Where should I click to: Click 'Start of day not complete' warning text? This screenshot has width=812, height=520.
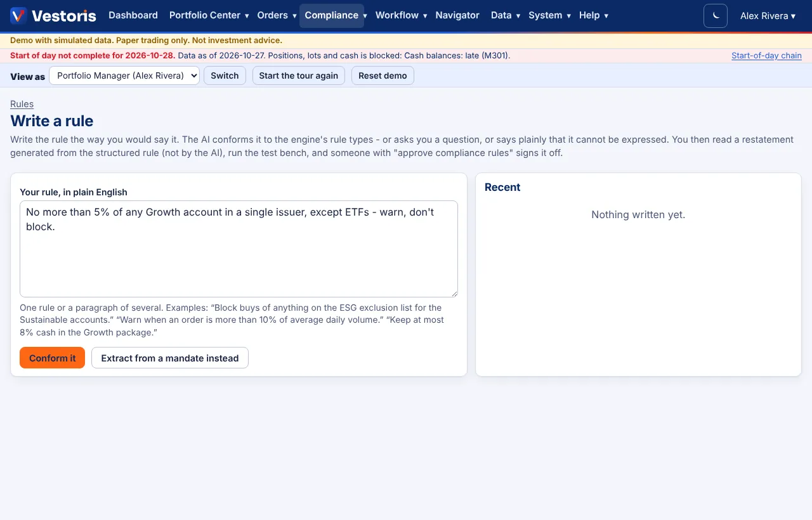[93, 55]
